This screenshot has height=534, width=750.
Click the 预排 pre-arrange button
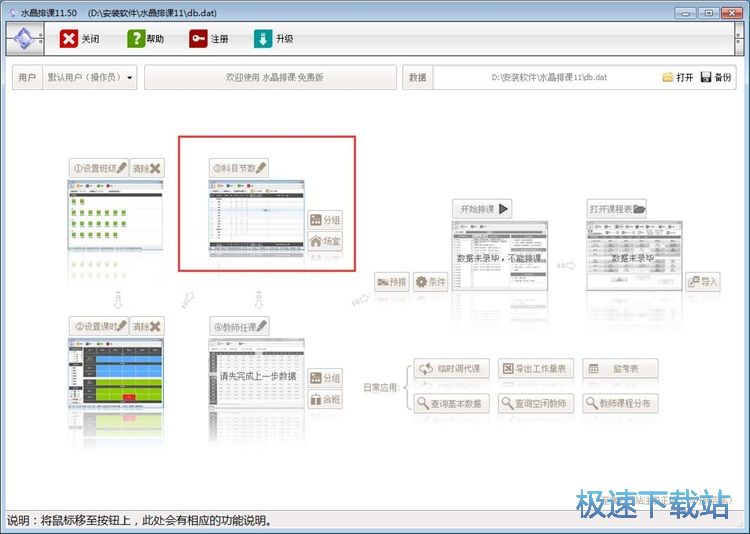(x=392, y=282)
